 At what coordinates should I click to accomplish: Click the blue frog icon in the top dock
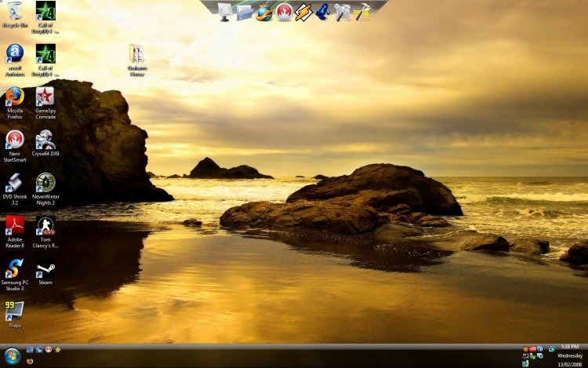pos(323,12)
